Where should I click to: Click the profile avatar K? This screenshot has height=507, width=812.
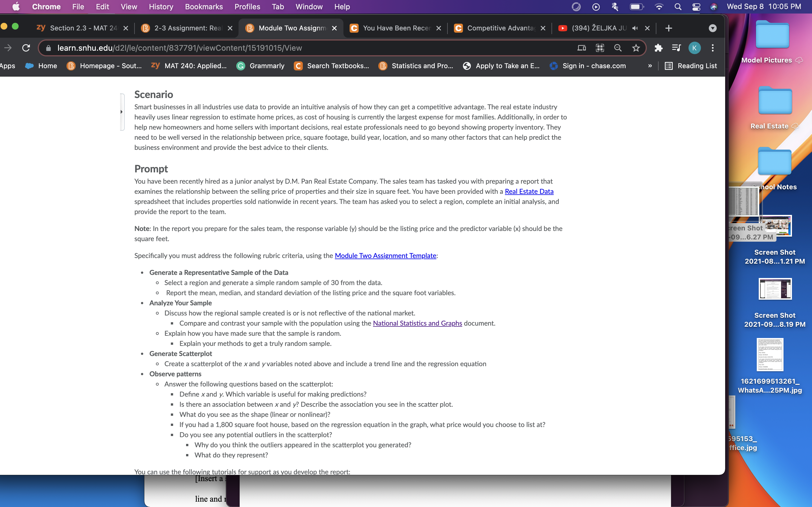tap(694, 48)
